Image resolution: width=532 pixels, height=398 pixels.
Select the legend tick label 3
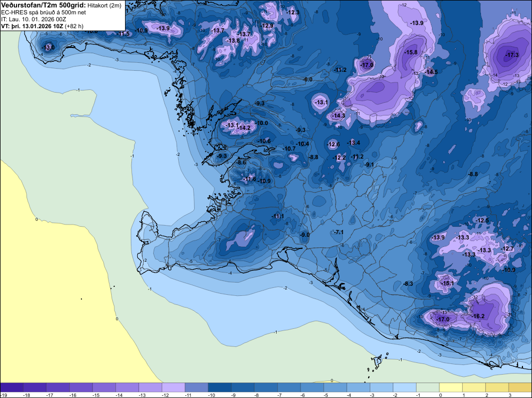click(510, 395)
